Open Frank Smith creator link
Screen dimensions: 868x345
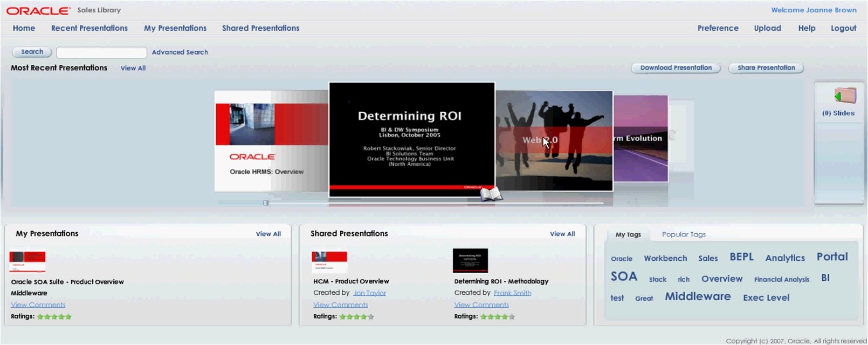(513, 293)
